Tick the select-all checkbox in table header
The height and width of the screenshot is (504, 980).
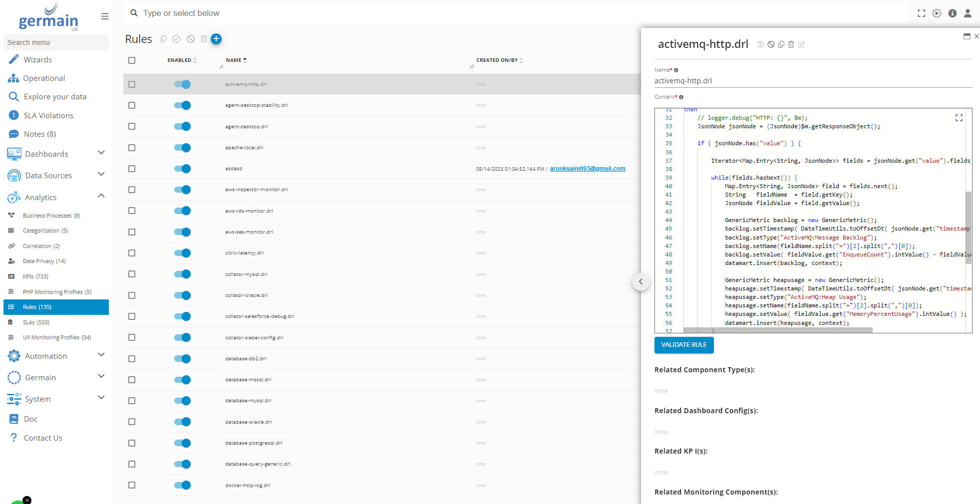[x=132, y=60]
